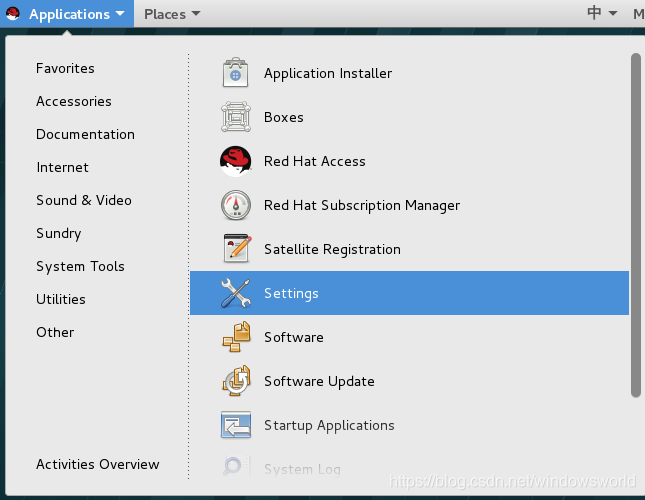Click the System Log magnifier icon
This screenshot has width=645, height=500.
236,466
